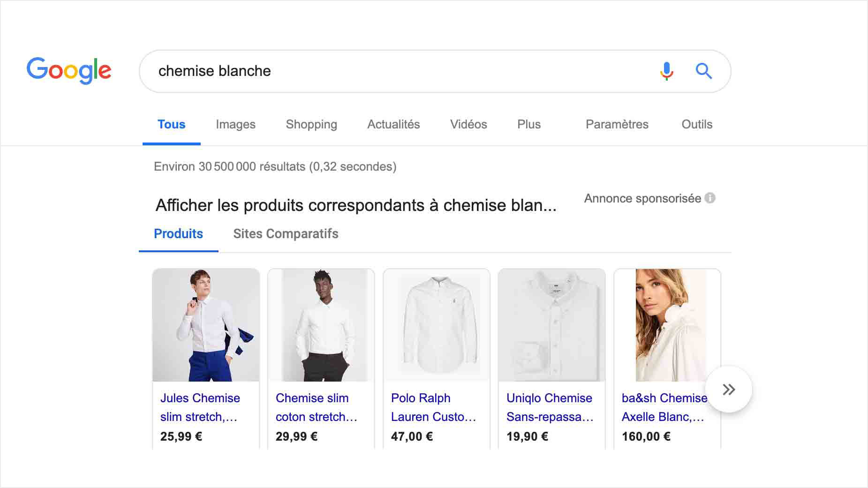Screen dimensions: 868x488
Task: Start voice search with microphone icon
Action: coord(666,71)
